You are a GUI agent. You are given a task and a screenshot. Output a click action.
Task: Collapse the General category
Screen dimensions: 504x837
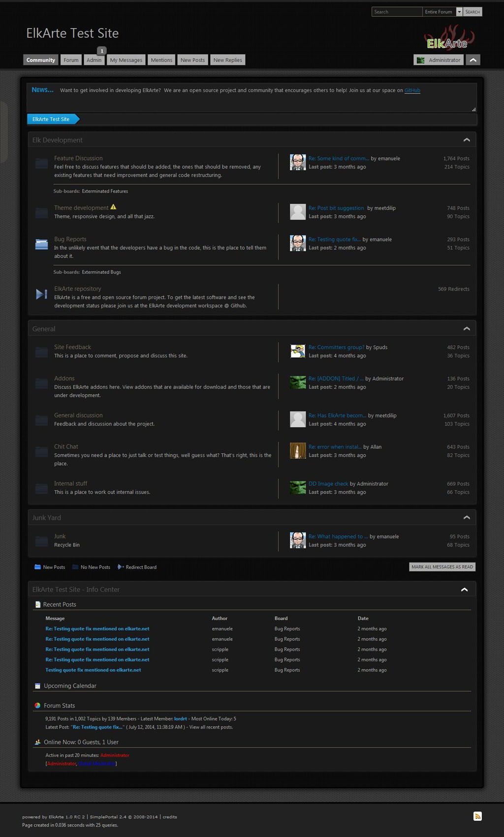point(467,329)
